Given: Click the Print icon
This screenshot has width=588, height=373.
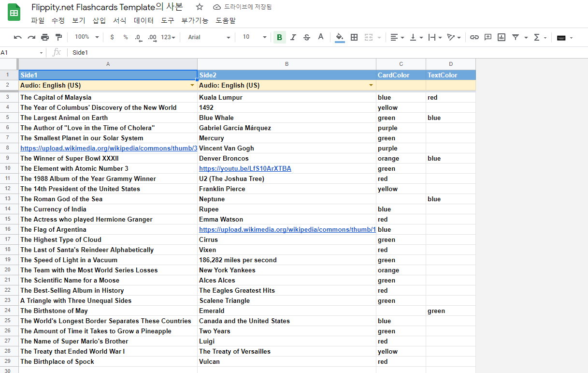Looking at the screenshot, I should (x=45, y=37).
